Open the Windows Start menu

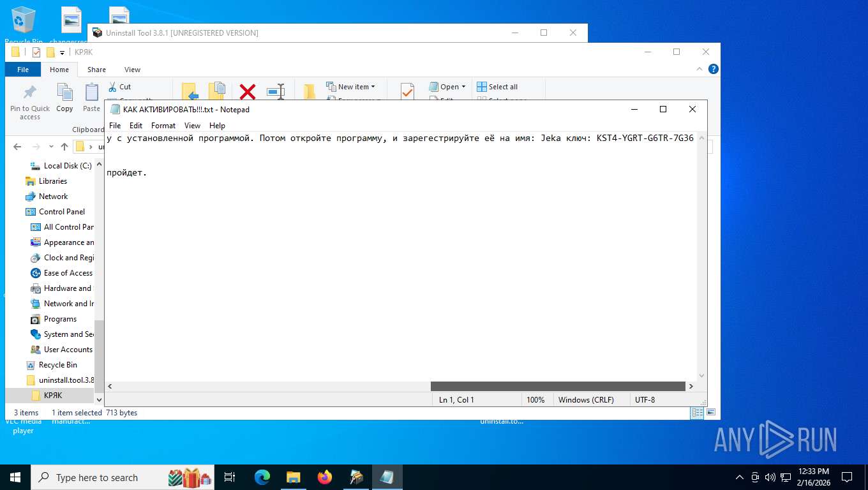15,477
